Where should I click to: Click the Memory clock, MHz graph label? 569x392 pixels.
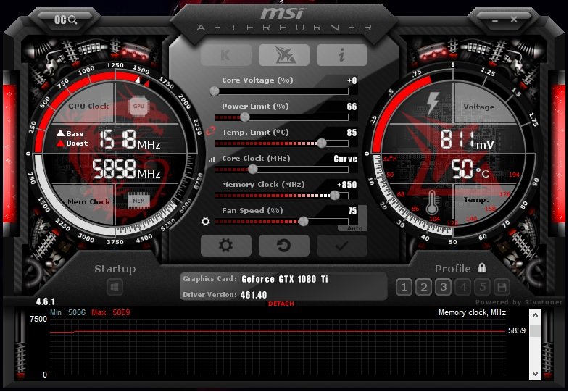[x=472, y=312]
